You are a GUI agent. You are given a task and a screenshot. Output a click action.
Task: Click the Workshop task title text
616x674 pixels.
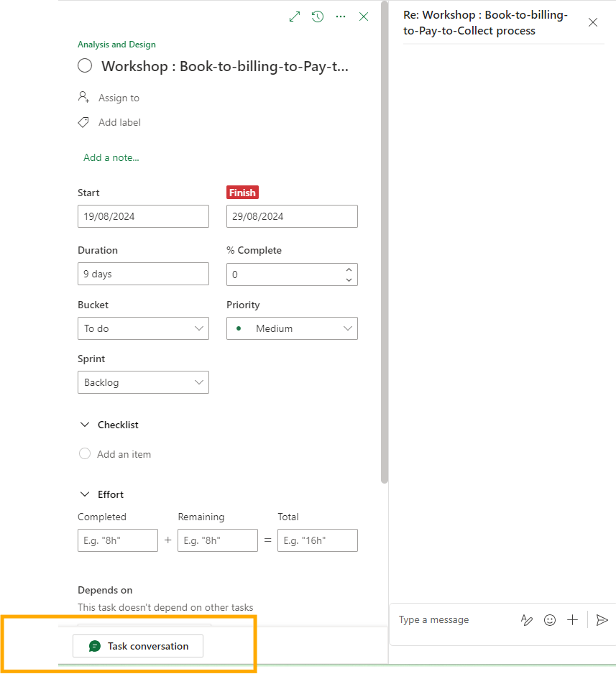click(225, 66)
